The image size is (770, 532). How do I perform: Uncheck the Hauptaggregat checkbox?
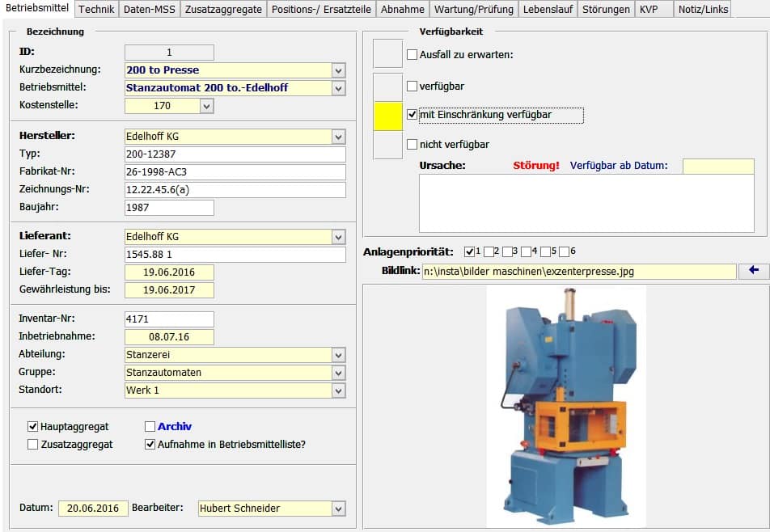point(33,427)
